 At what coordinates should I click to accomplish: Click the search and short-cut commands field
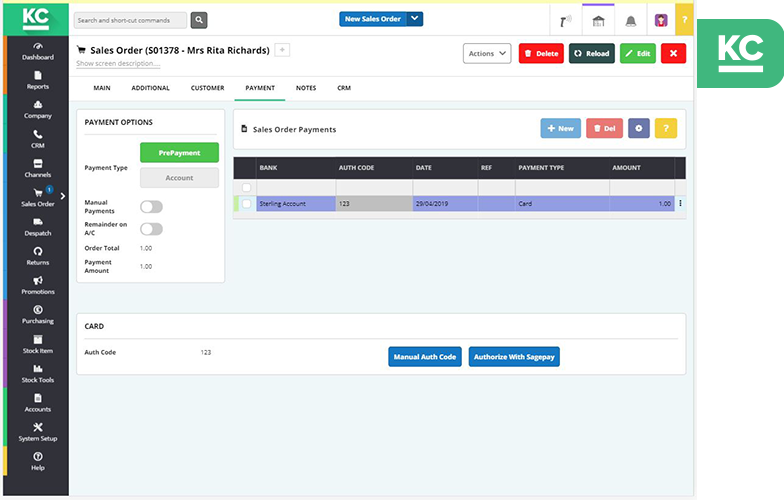coord(130,20)
